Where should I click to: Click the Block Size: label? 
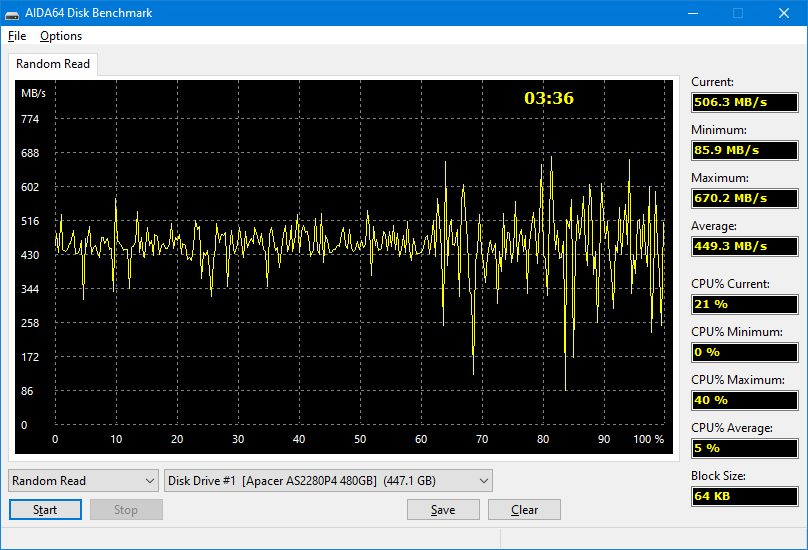(x=718, y=476)
